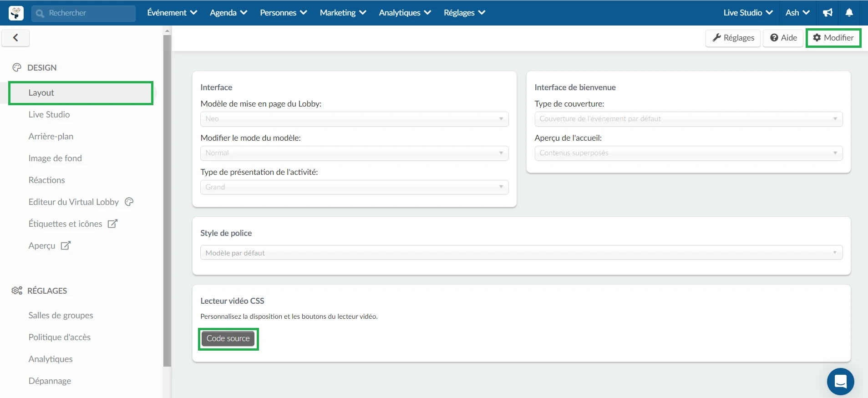Click the search magnifier icon
Screen dimensions: 868x398
[x=40, y=13]
